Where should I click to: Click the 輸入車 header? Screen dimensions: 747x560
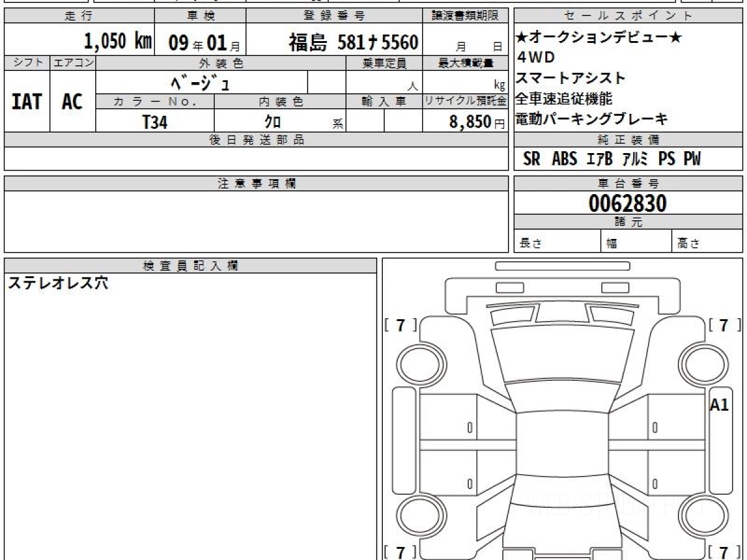384,101
